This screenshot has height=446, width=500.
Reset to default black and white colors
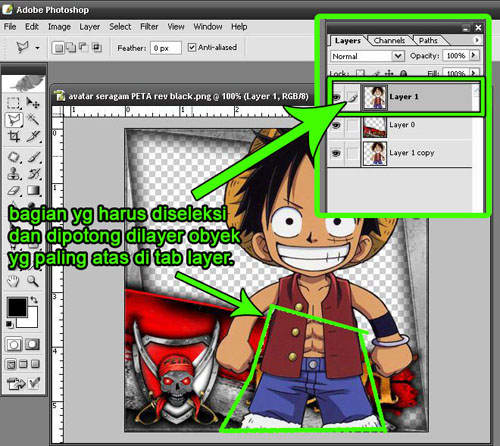click(x=9, y=324)
